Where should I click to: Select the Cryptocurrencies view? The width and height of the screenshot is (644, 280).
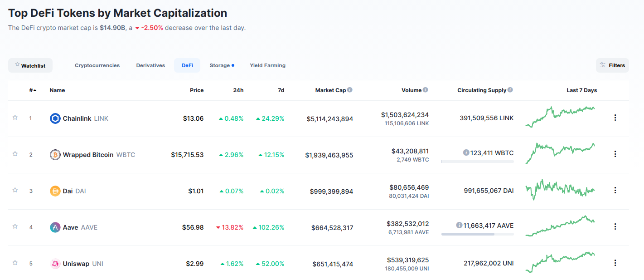97,65
